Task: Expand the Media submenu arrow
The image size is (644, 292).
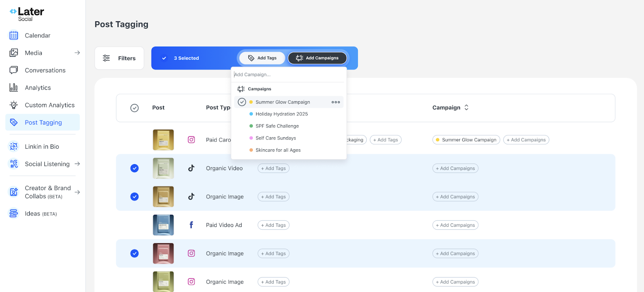Action: tap(77, 53)
